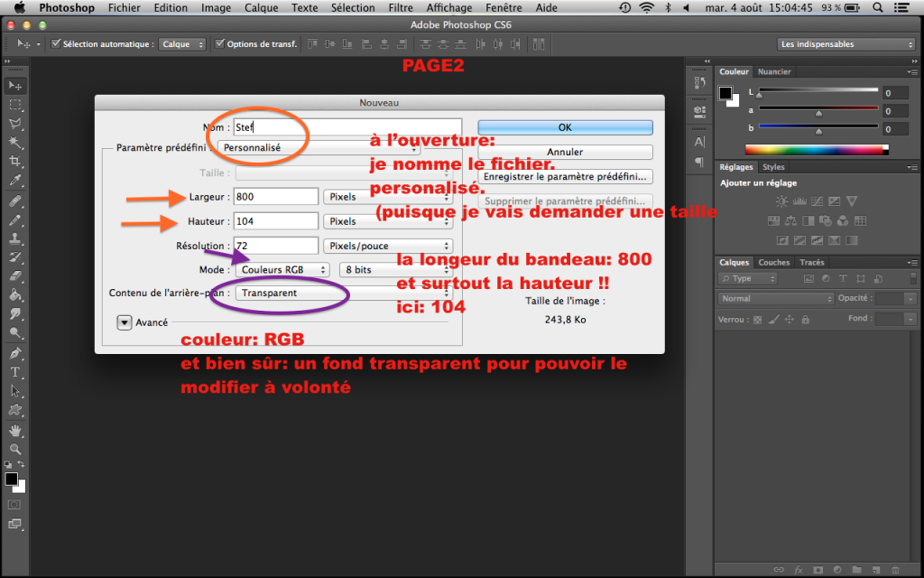Open the Filtre menu
Image resolution: width=924 pixels, height=578 pixels.
click(x=401, y=7)
